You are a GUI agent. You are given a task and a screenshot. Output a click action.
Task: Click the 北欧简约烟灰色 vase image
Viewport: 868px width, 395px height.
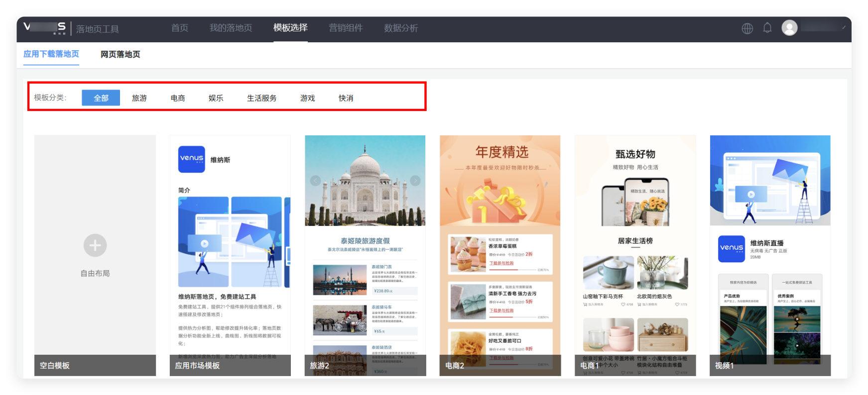pyautogui.click(x=662, y=273)
